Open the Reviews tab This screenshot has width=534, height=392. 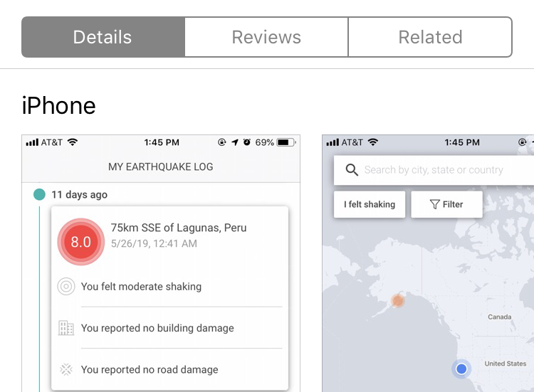[266, 37]
